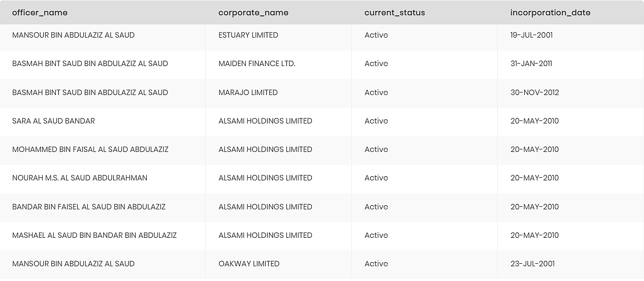
Task: Click officer NOURAH M.S. AL SAUD ABDULRAHMAN
Action: pyautogui.click(x=80, y=178)
